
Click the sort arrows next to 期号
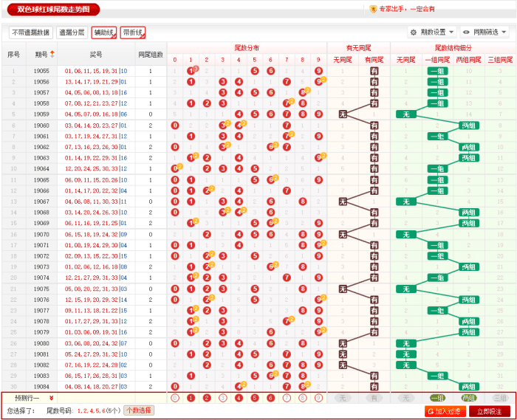coord(52,55)
